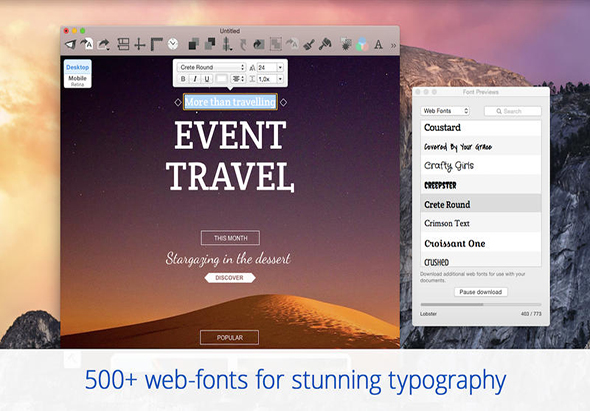Viewport: 590px width, 411px height.
Task: Open the Crete Round font dropdown
Action: pyautogui.click(x=211, y=67)
